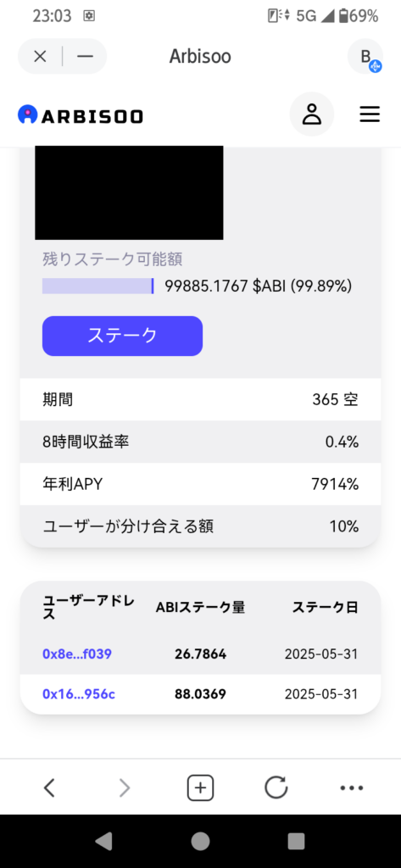Open the user profile icon
The height and width of the screenshot is (868, 401).
tap(312, 114)
